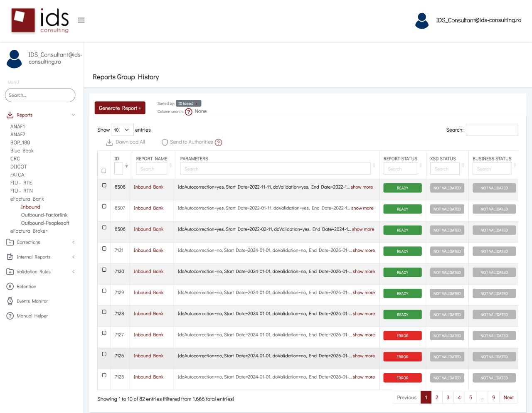This screenshot has width=532, height=413.
Task: Open the BOP_180 reports item
Action: [20, 143]
